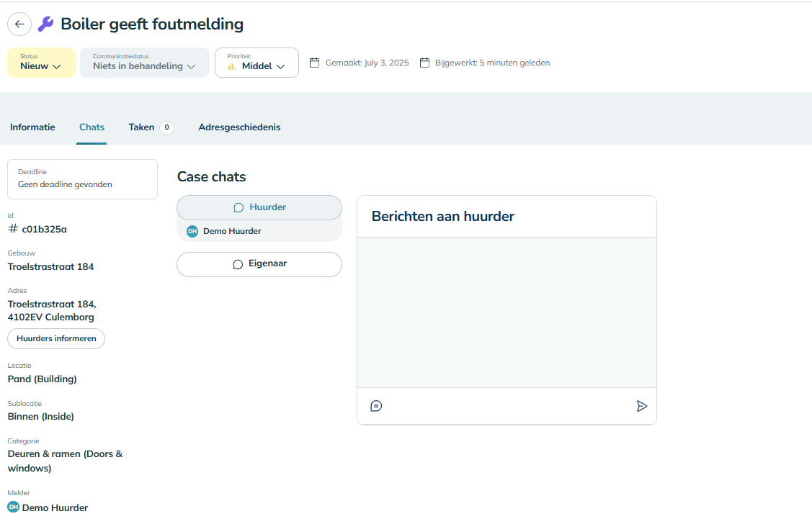
Task: Click the calendar icon beside Bijgewerkt
Action: point(424,63)
